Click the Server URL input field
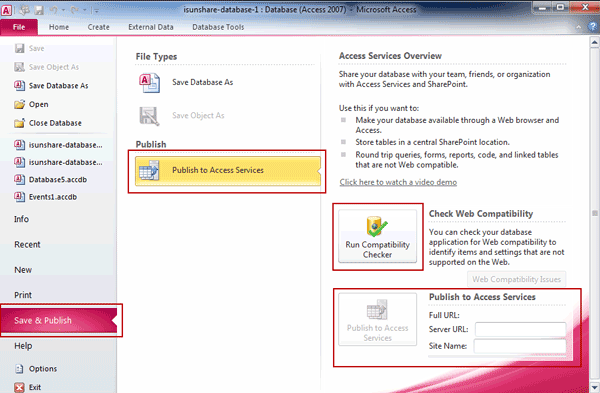600x393 pixels. click(x=520, y=329)
